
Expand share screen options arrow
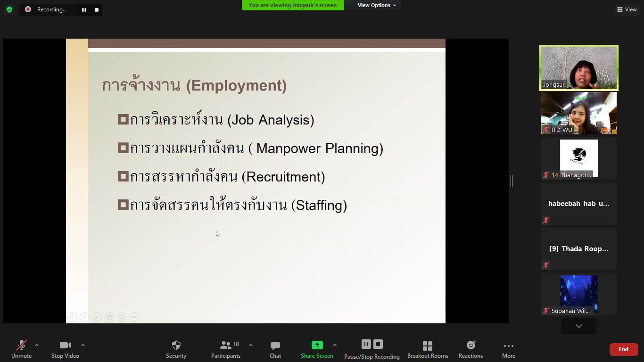[x=335, y=345]
